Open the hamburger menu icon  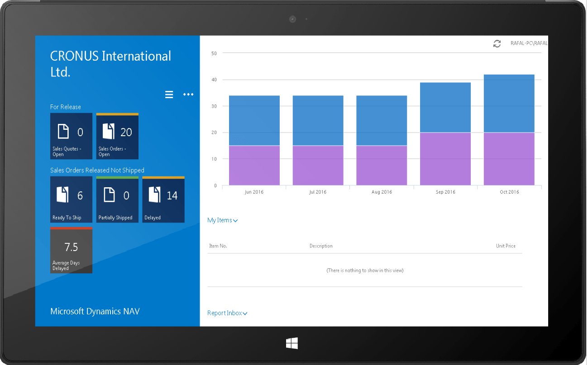point(169,95)
